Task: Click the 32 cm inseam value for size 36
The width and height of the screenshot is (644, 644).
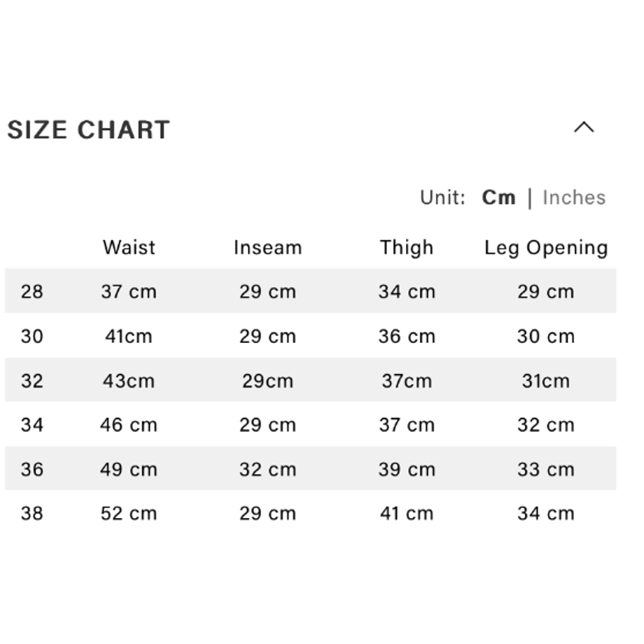Action: (x=268, y=469)
